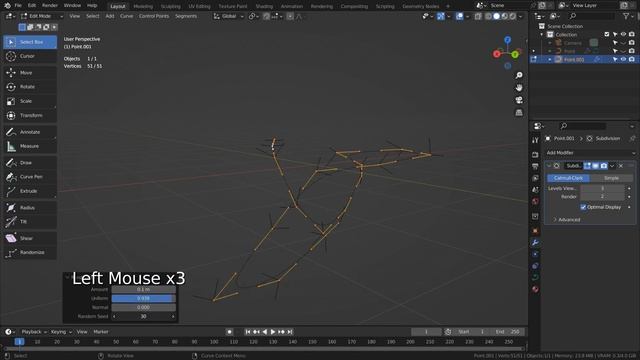Image resolution: width=640 pixels, height=360 pixels.
Task: Open the Render properties tab icon
Action: (x=535, y=155)
